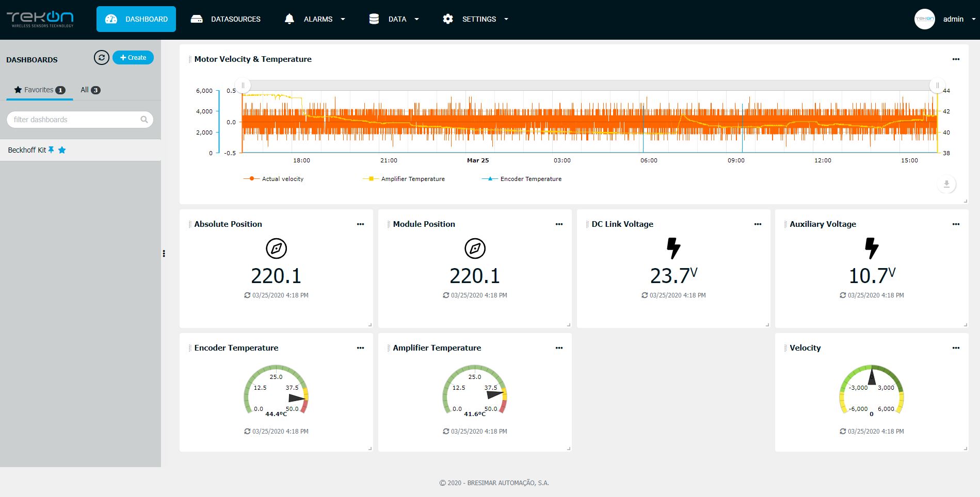980x497 pixels.
Task: Click refresh icon under Velocity gauge
Action: (843, 432)
